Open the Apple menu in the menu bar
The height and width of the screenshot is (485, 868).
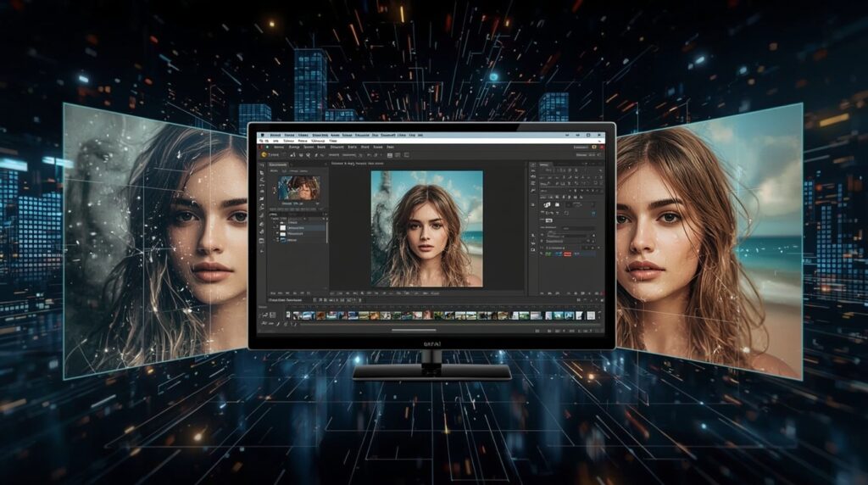point(264,135)
